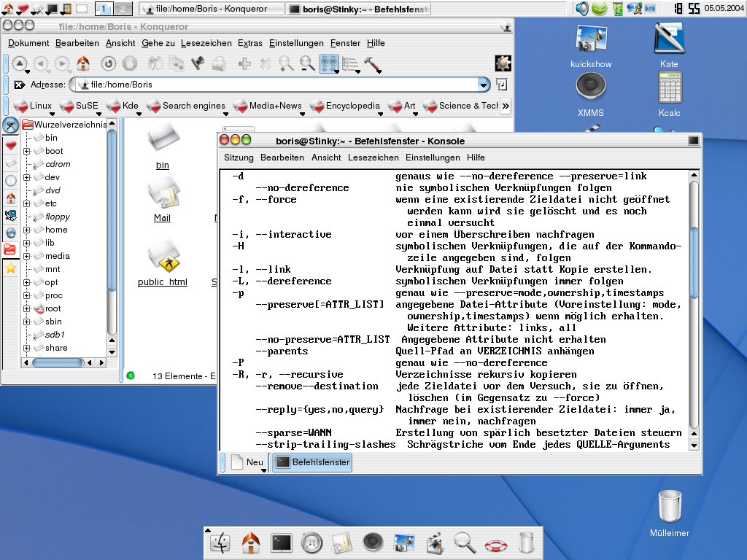Click the Zoom in magnifier icon

tap(286, 63)
